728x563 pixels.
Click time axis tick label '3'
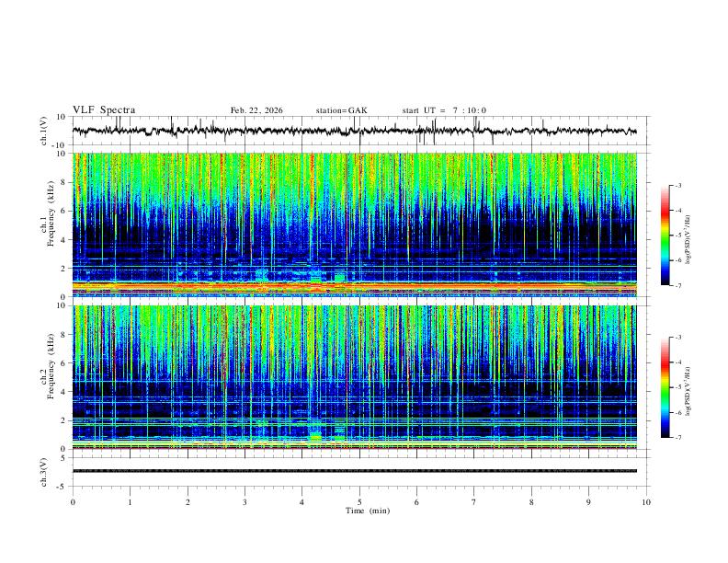[245, 502]
